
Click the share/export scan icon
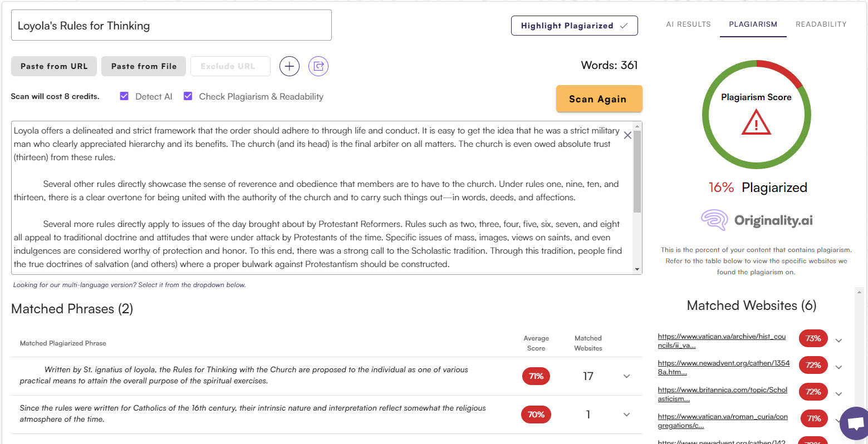tap(318, 66)
